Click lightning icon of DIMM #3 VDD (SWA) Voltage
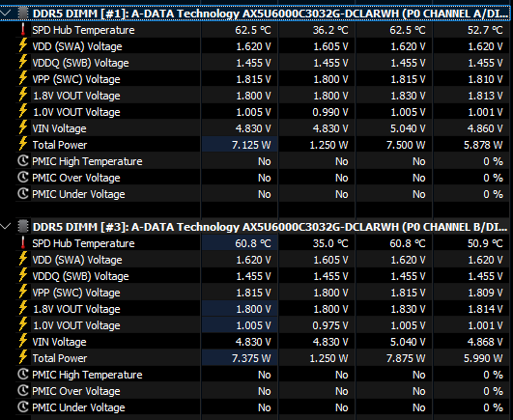The height and width of the screenshot is (420, 513). click(x=23, y=259)
